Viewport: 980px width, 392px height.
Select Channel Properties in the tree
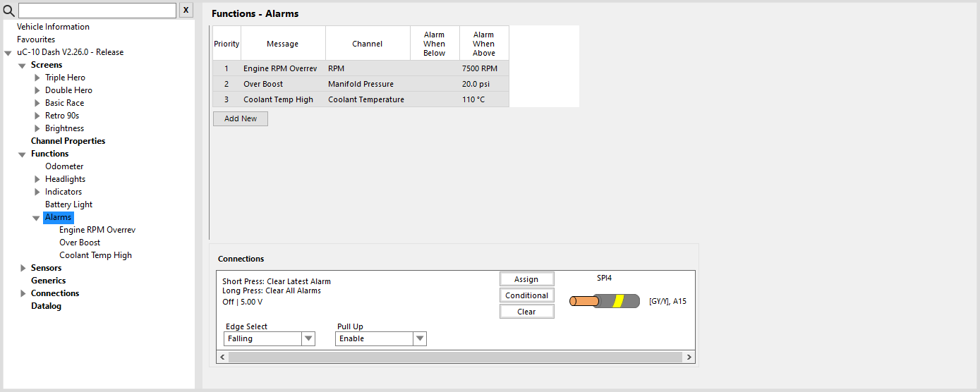68,141
